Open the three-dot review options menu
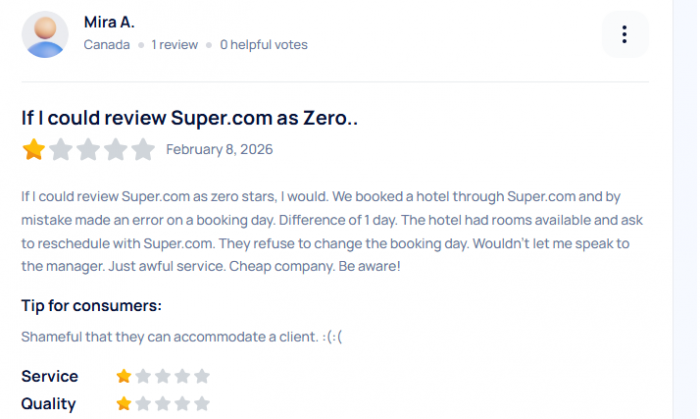700x419 pixels. 625,35
